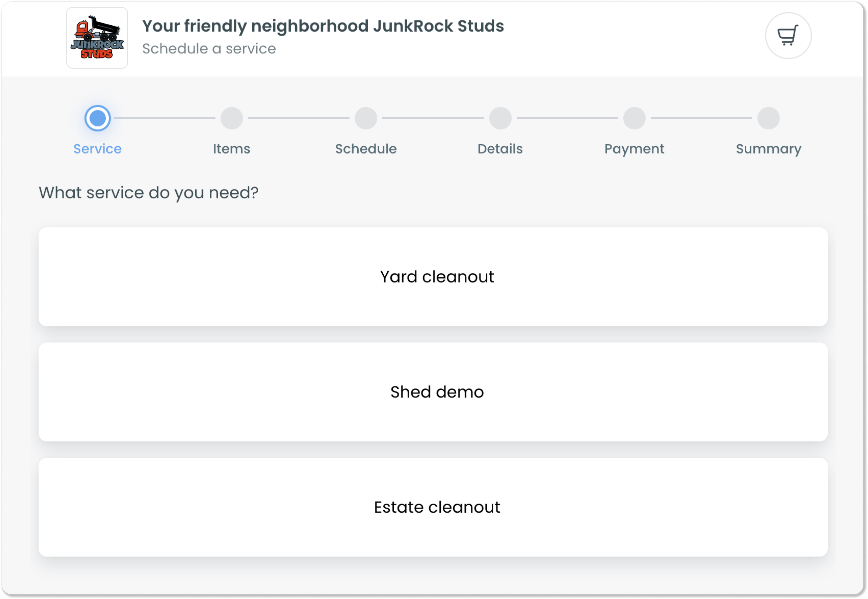This screenshot has height=599, width=868.
Task: Go to the Payment step label
Action: pos(634,149)
